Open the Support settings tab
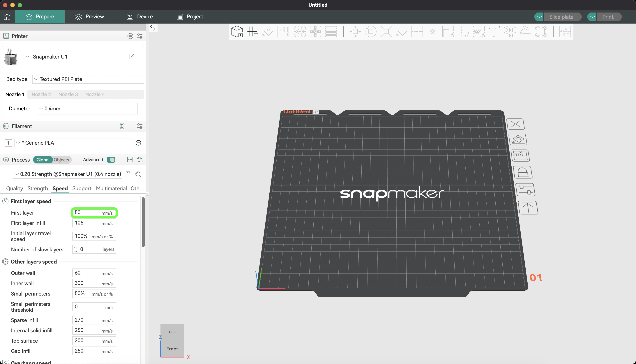The height and width of the screenshot is (364, 636). pyautogui.click(x=82, y=188)
